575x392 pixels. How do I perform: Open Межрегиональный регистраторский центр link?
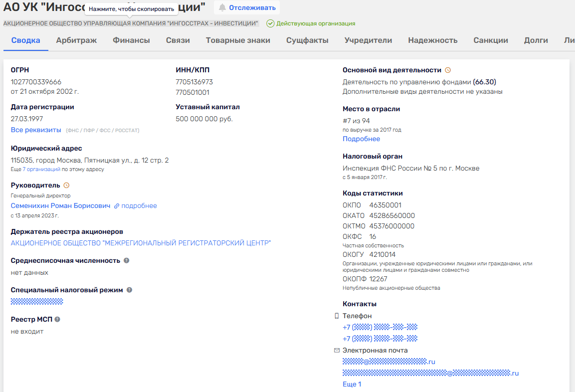pyautogui.click(x=141, y=243)
